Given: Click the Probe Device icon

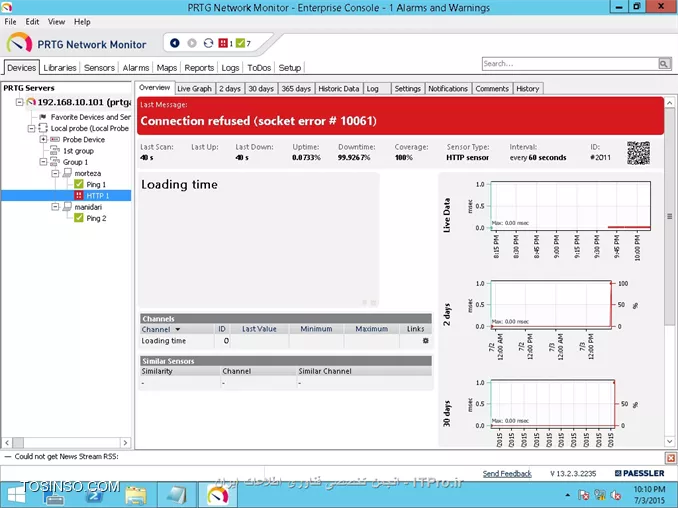Looking at the screenshot, I should point(55,139).
